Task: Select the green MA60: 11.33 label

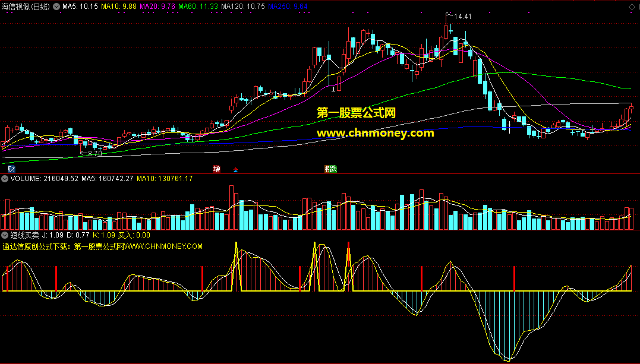Action: pyautogui.click(x=198, y=7)
